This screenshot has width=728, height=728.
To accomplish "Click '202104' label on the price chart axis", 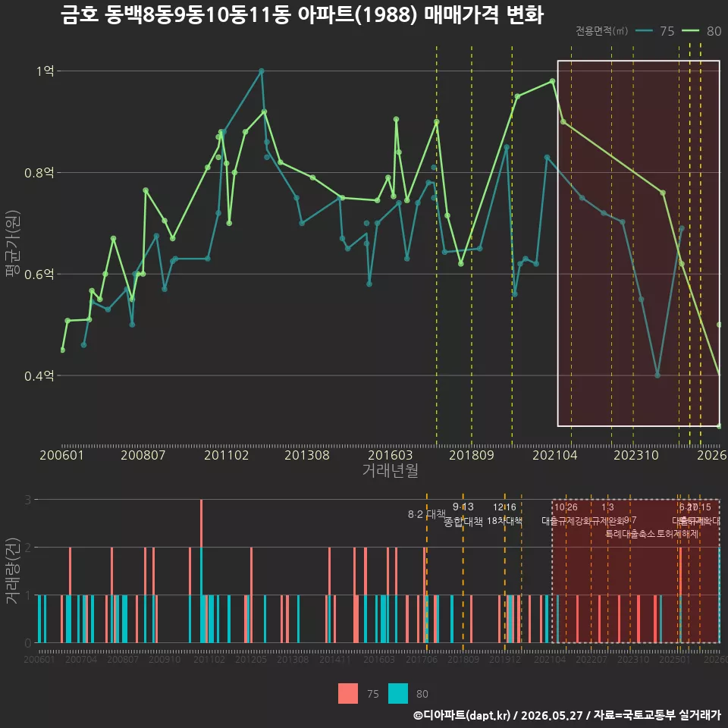I will (x=555, y=455).
